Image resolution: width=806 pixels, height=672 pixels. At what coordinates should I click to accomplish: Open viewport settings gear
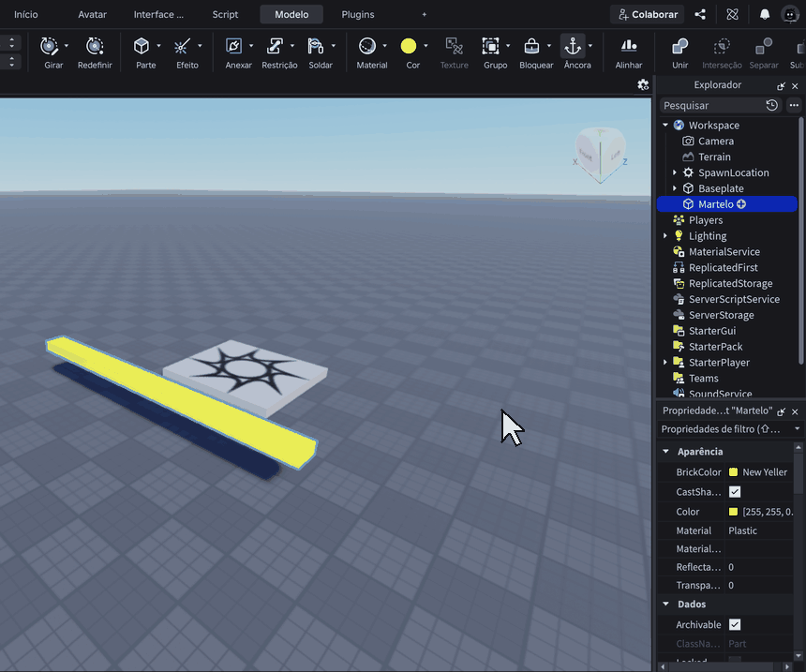(x=643, y=85)
